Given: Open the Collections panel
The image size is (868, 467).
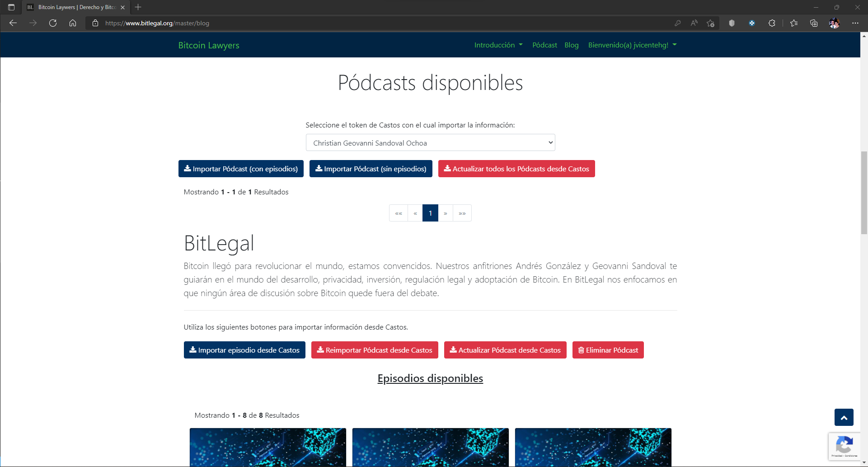Looking at the screenshot, I should pyautogui.click(x=814, y=23).
